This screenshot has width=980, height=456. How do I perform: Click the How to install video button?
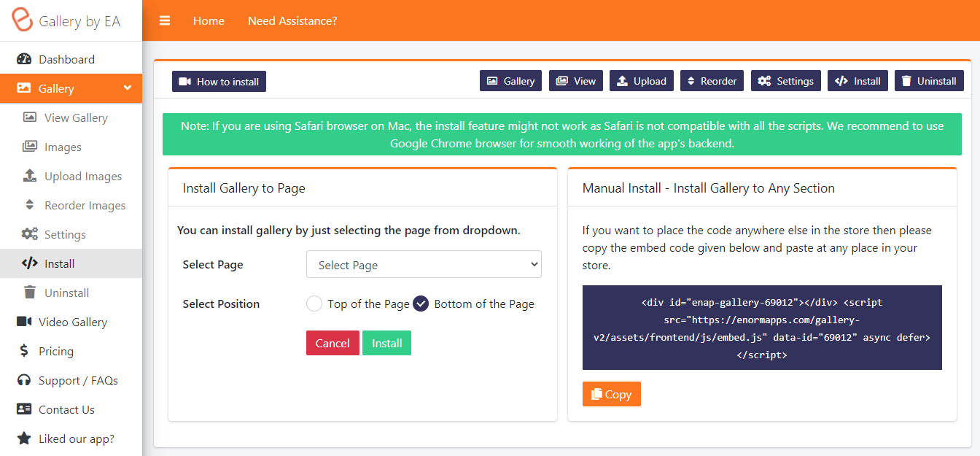point(219,81)
